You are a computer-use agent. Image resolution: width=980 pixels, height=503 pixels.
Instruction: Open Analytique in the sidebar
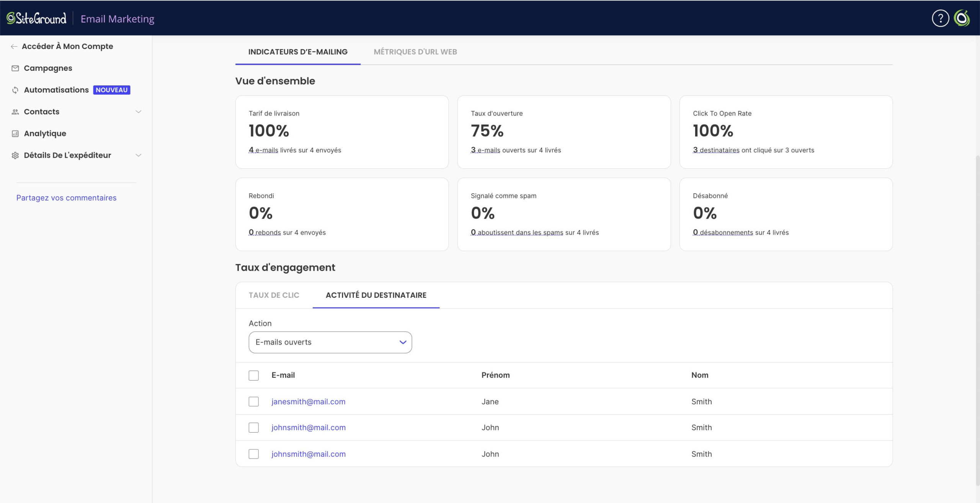(x=45, y=134)
